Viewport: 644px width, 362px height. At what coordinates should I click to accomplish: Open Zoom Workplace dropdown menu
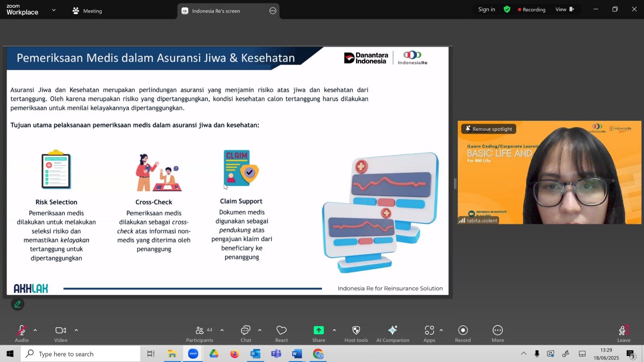click(x=54, y=10)
